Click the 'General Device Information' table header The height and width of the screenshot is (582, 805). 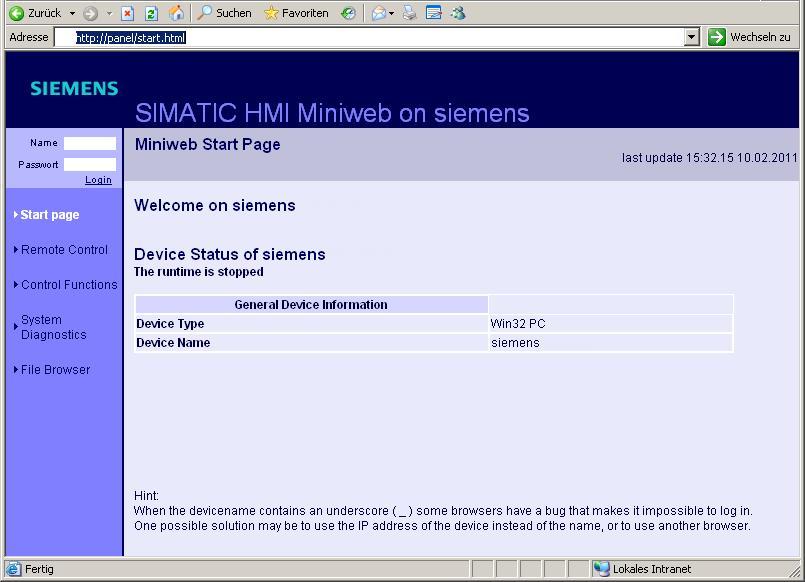[x=311, y=304]
